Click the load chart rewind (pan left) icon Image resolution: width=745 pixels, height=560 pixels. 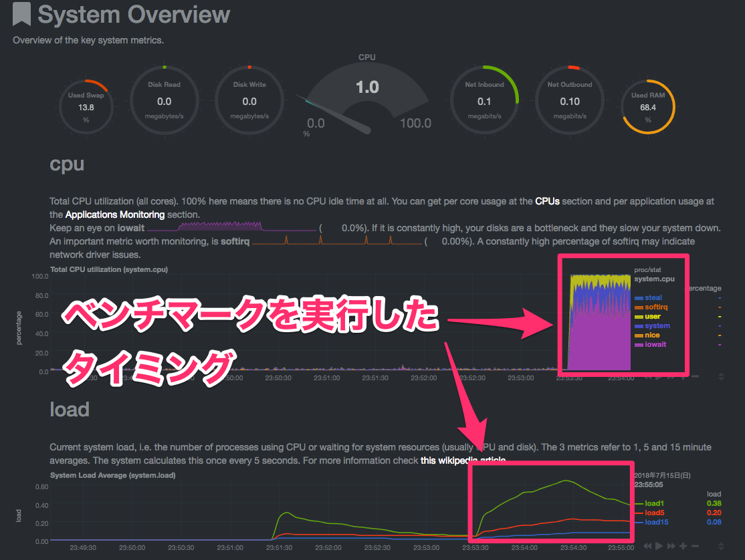648,546
